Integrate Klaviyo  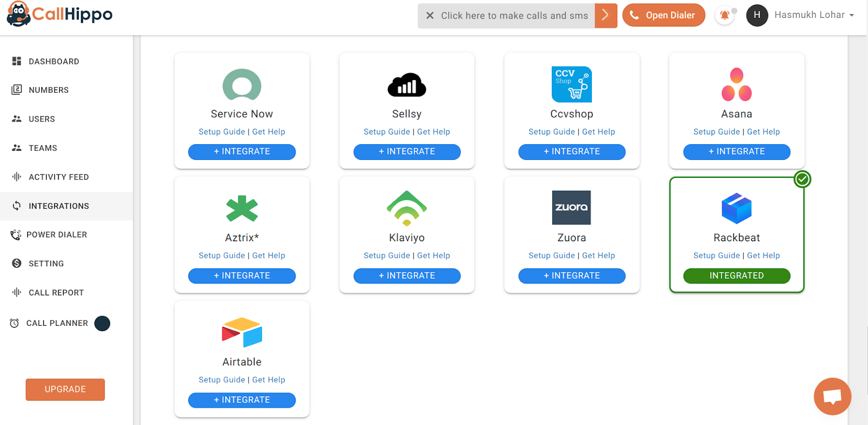407,276
